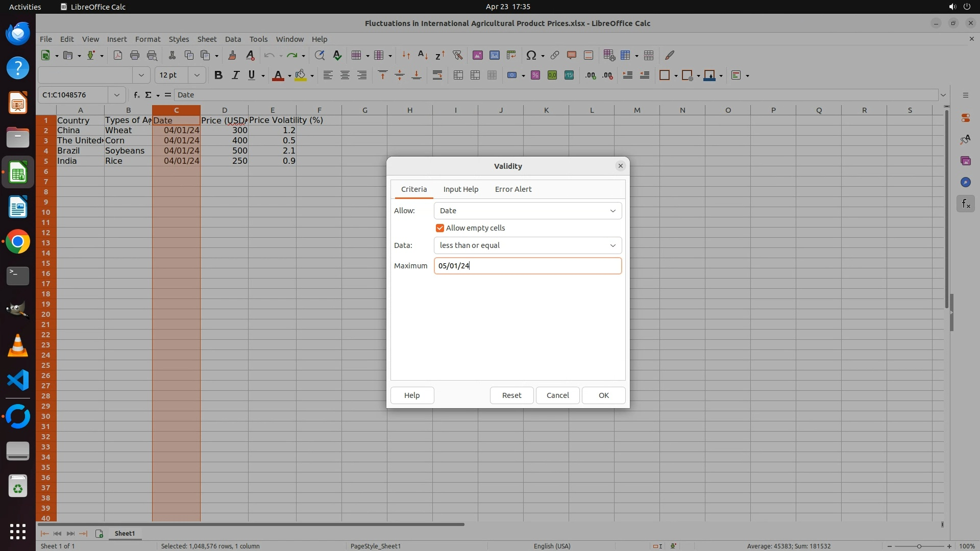
Task: Click the Insert Chart icon
Action: pos(494,55)
